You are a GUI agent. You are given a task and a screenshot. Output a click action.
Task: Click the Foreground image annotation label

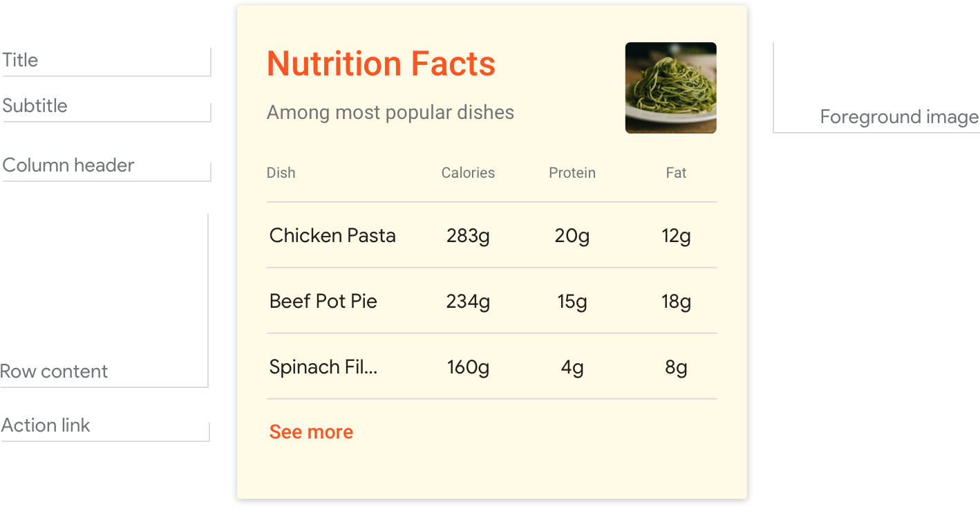pyautogui.click(x=898, y=117)
